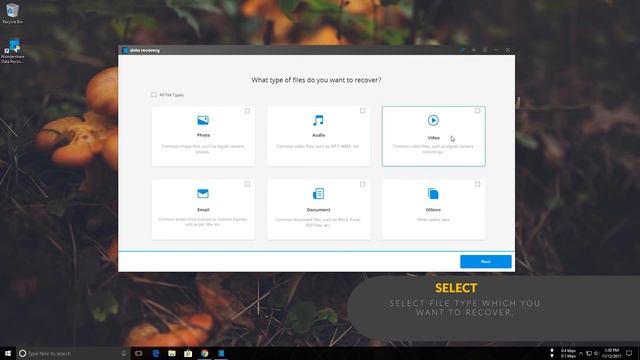Screen dimensions: 640x360
Task: Click the Next button
Action: 486,262
